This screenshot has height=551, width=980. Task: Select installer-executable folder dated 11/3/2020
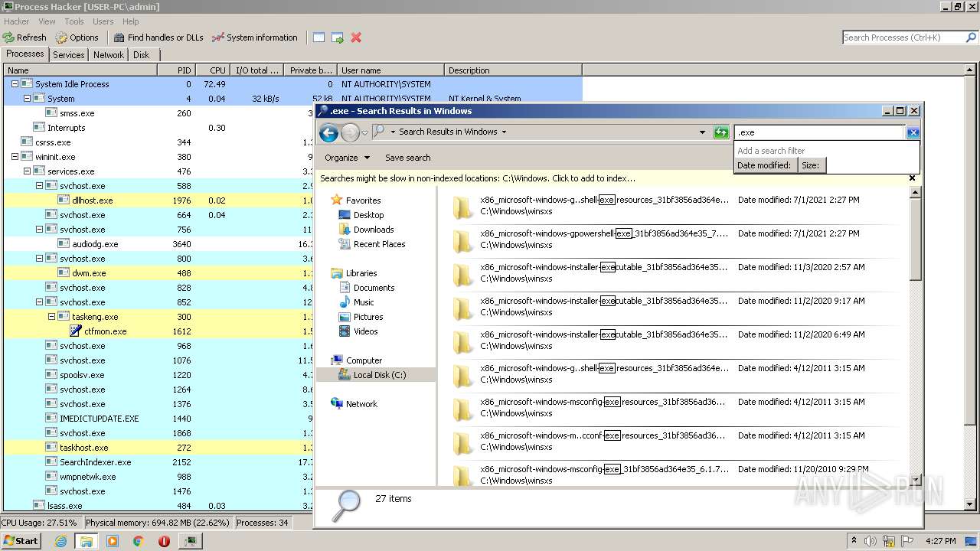point(674,273)
